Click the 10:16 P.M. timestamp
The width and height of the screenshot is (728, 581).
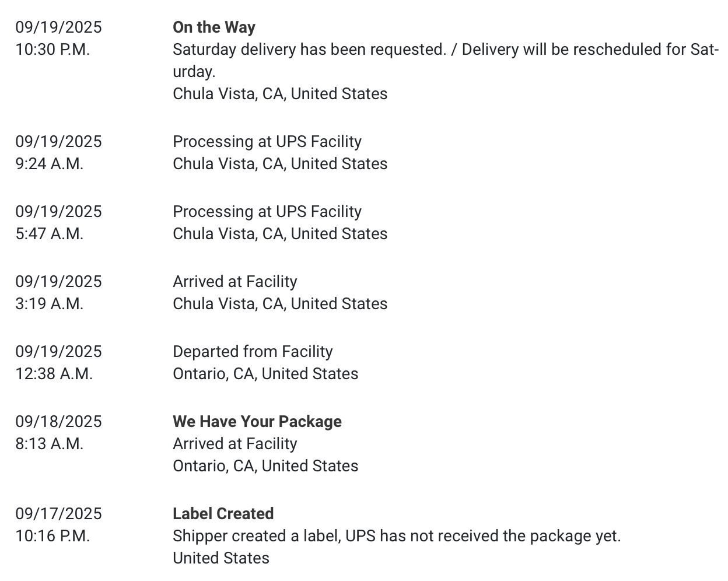(52, 536)
